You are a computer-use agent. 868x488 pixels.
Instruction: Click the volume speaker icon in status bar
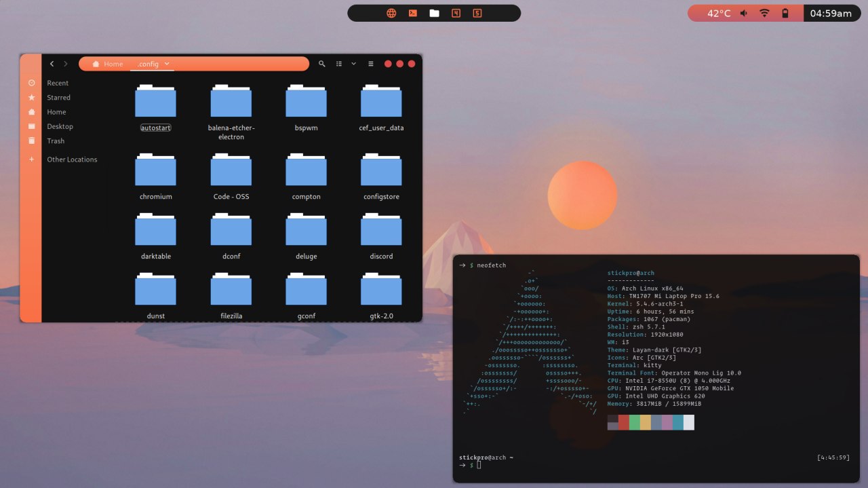(744, 13)
